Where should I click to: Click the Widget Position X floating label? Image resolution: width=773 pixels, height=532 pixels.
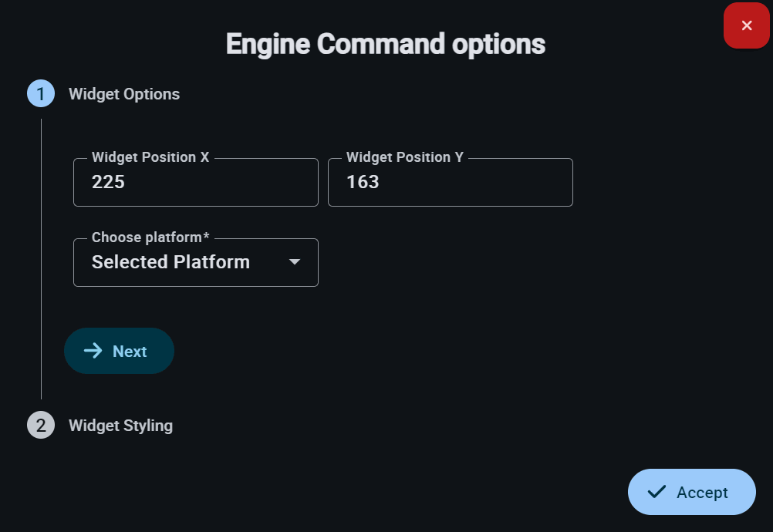coord(150,157)
